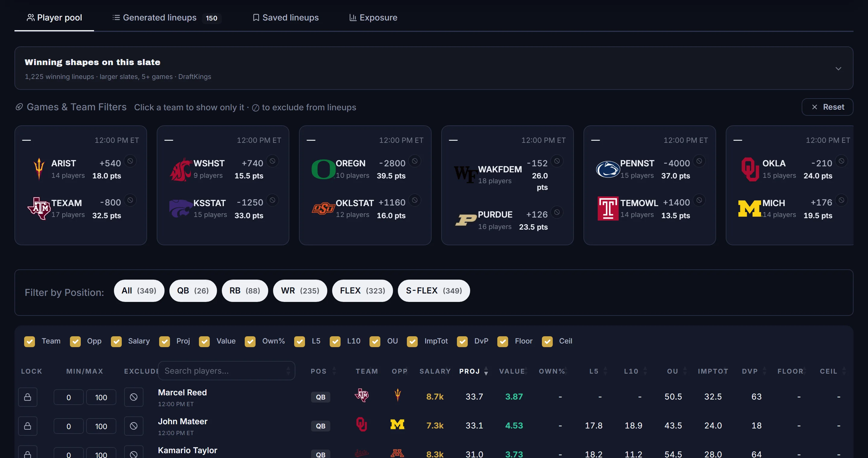Screen dimensions: 868x458
Task: Filter by Purdue team logo
Action: (466, 220)
